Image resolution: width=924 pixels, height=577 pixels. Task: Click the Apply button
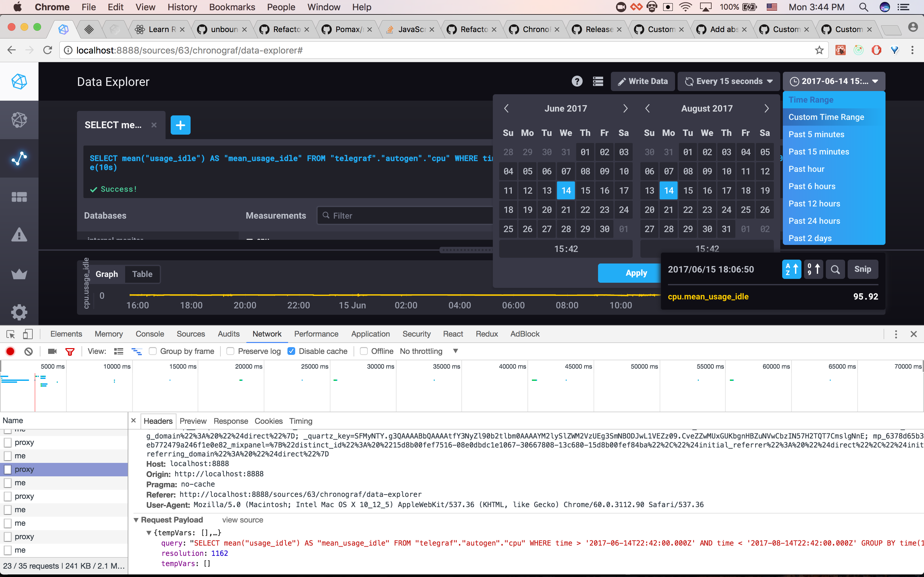pyautogui.click(x=636, y=273)
